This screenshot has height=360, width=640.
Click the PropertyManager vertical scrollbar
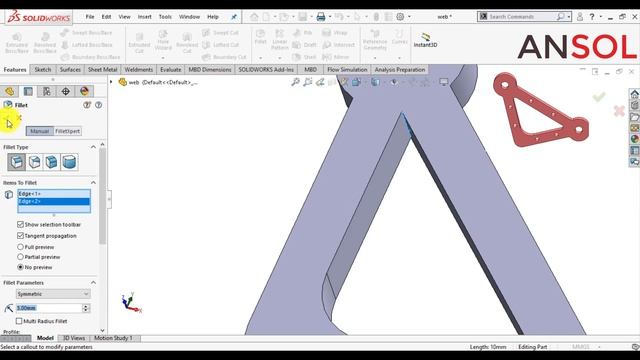tap(102, 196)
